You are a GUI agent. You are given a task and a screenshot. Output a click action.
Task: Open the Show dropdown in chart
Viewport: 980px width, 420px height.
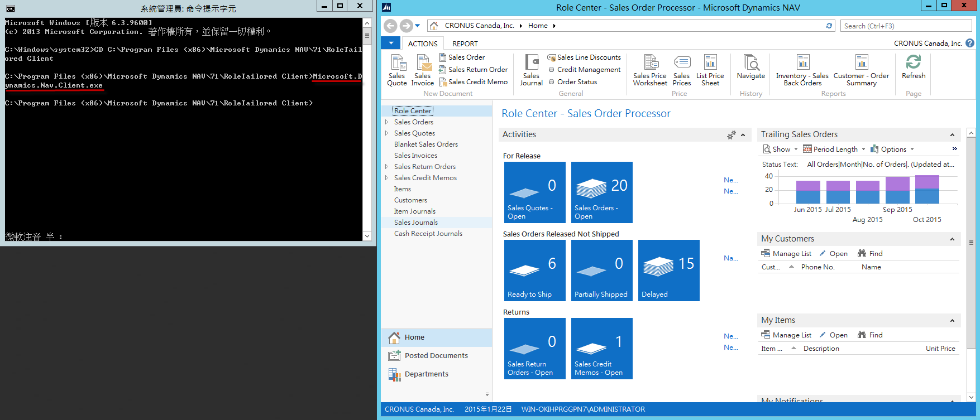[x=781, y=149]
